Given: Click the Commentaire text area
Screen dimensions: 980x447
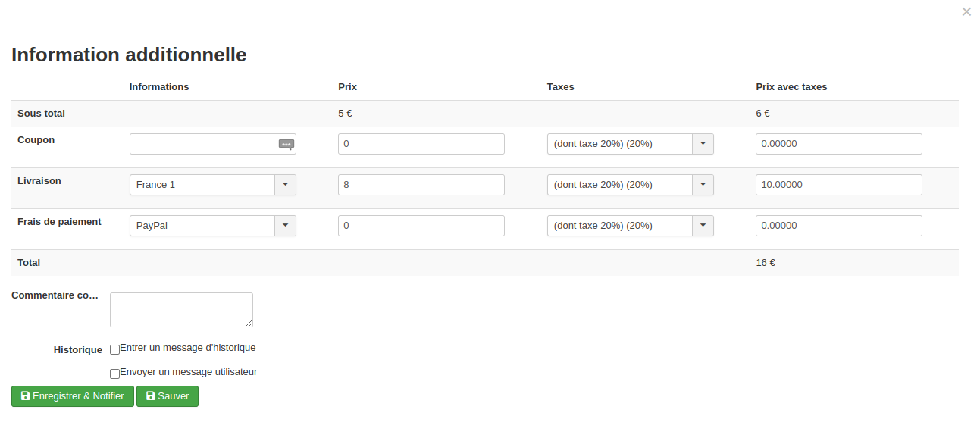Looking at the screenshot, I should 181,310.
